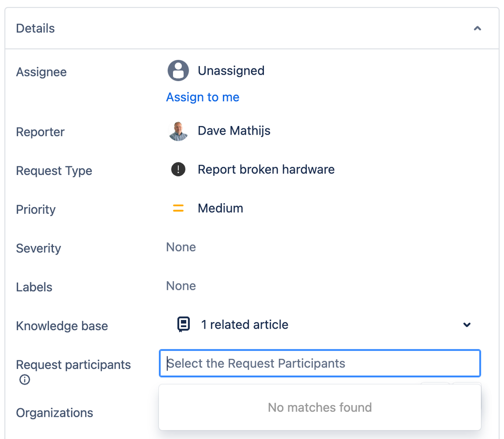Click the Medium priority value

220,208
